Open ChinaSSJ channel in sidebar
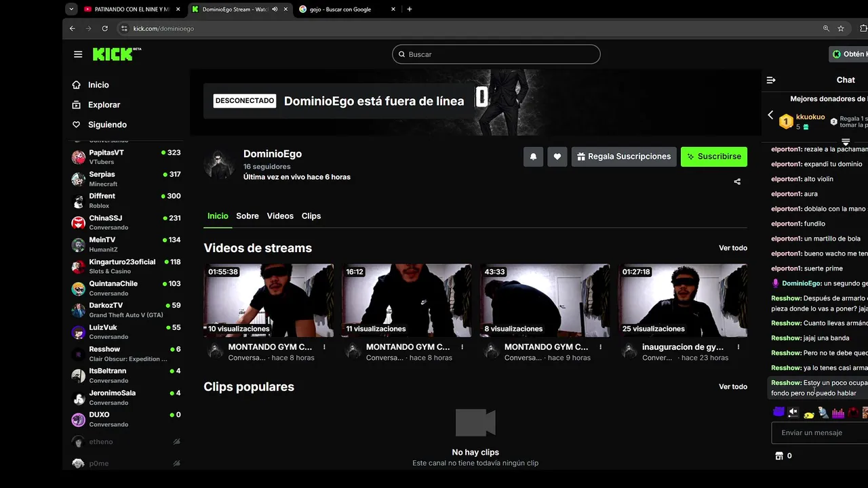 (126, 222)
